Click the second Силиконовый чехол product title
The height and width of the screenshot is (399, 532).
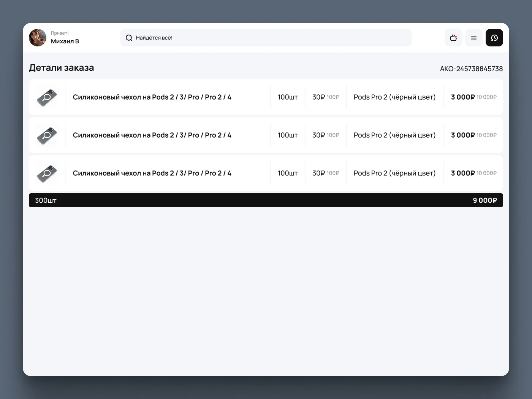152,135
